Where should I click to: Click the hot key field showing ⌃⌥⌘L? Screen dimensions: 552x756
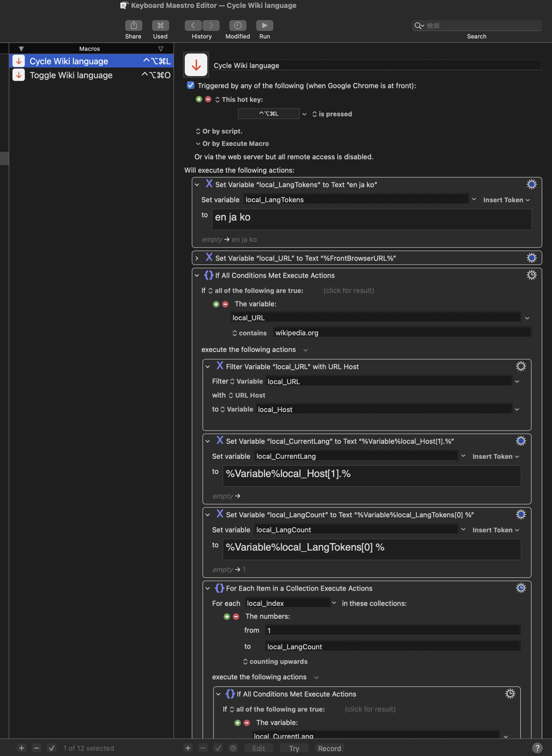coord(268,114)
